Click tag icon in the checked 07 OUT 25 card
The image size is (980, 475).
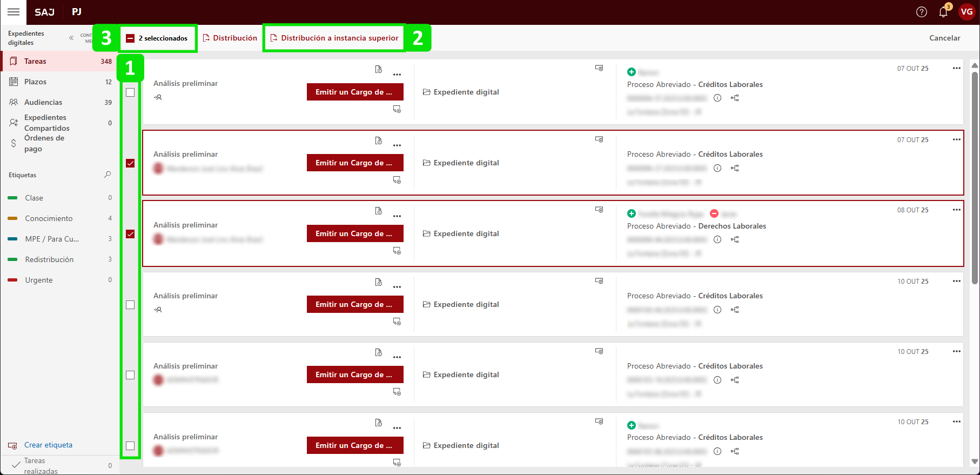pyautogui.click(x=599, y=139)
